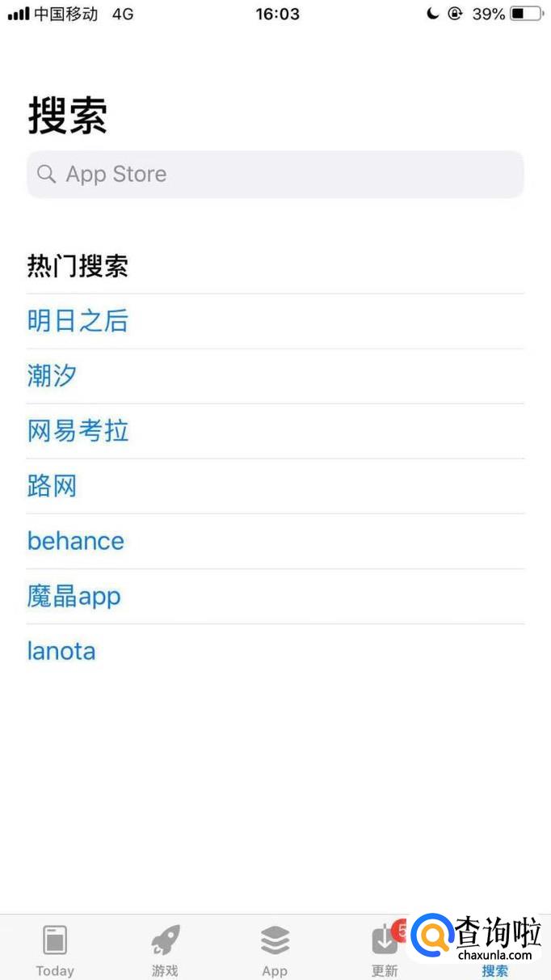Tap the behance trending search
This screenshot has width=551, height=980.
(76, 541)
